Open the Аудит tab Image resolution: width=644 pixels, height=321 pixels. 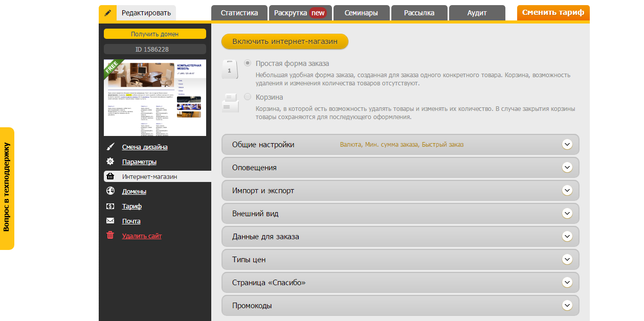click(477, 13)
